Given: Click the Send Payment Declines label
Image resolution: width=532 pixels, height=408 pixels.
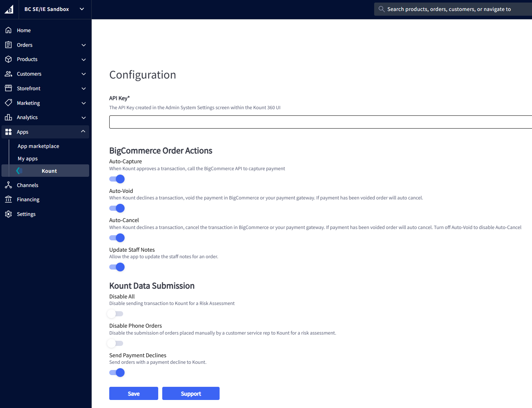Looking at the screenshot, I should [138, 355].
